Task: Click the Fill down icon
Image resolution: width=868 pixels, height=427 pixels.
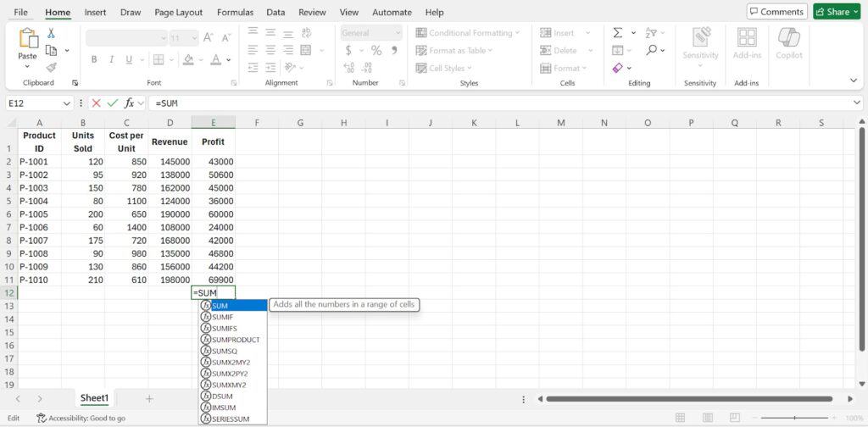Action: point(618,50)
